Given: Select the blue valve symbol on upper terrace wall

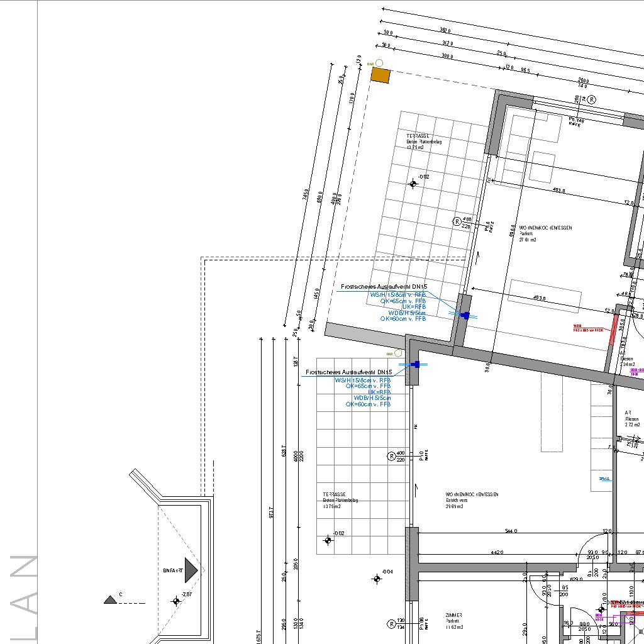Looking at the screenshot, I should click(465, 316).
